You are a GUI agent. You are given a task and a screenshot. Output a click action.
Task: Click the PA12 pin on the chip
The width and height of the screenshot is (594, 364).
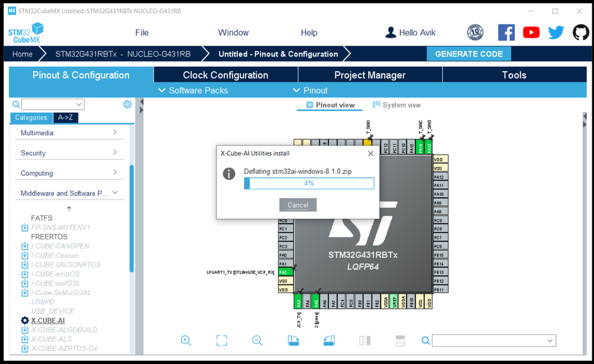(441, 177)
